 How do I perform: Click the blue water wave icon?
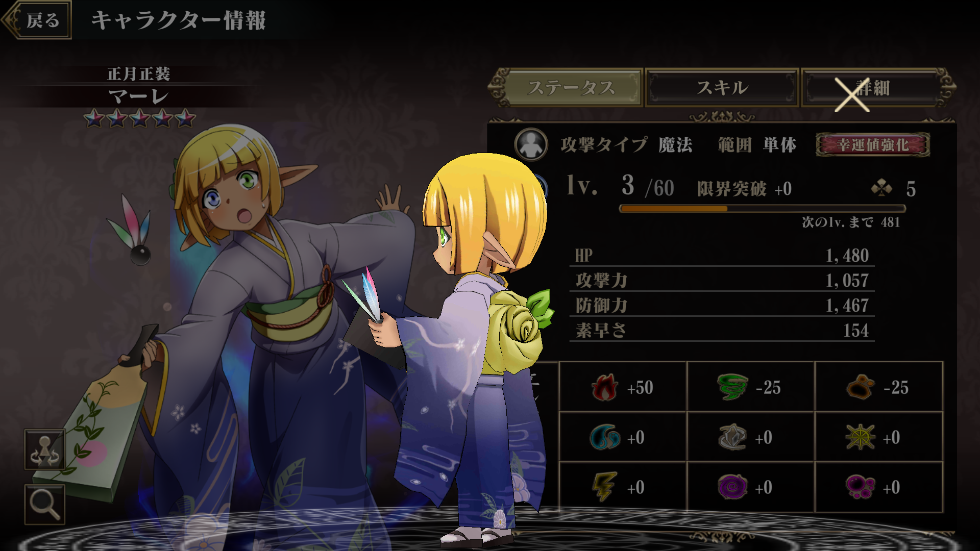pos(605,437)
